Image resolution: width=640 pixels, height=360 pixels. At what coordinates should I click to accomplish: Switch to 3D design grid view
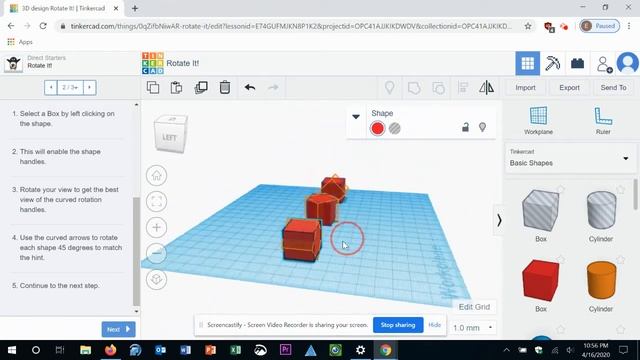click(x=527, y=63)
